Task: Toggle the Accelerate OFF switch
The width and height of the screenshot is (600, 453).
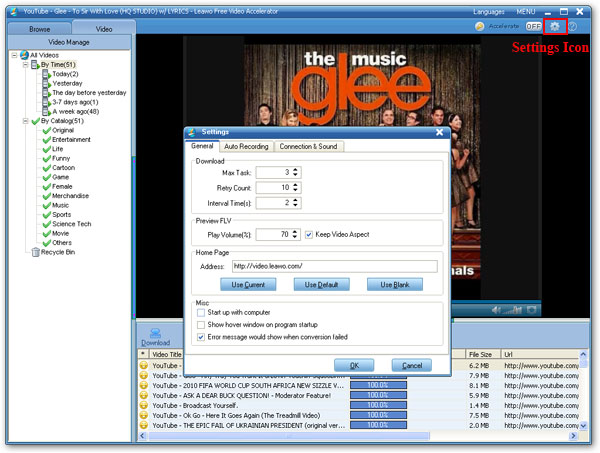Action: pyautogui.click(x=533, y=26)
